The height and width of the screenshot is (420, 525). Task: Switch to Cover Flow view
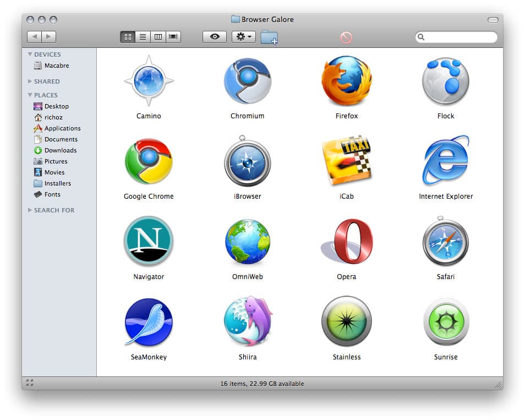[173, 37]
